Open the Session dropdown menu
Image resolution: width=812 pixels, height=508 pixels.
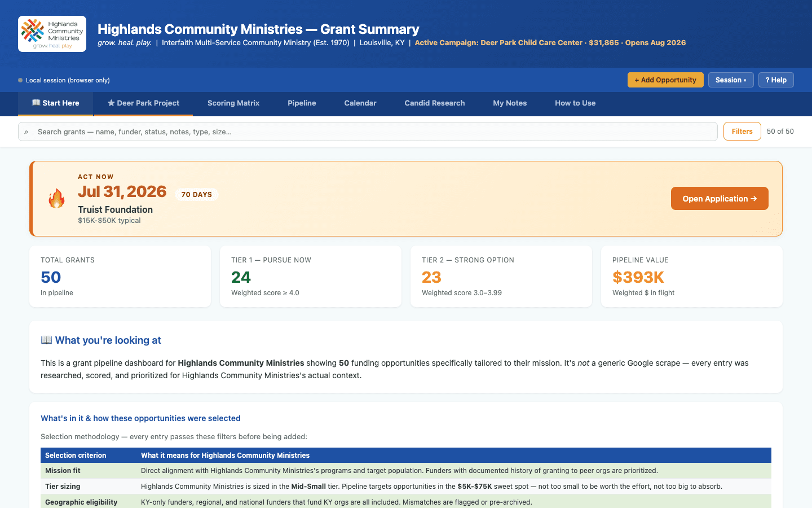[731, 80]
